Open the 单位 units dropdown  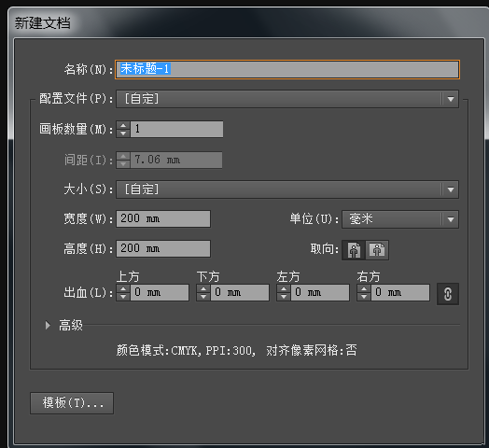click(400, 219)
